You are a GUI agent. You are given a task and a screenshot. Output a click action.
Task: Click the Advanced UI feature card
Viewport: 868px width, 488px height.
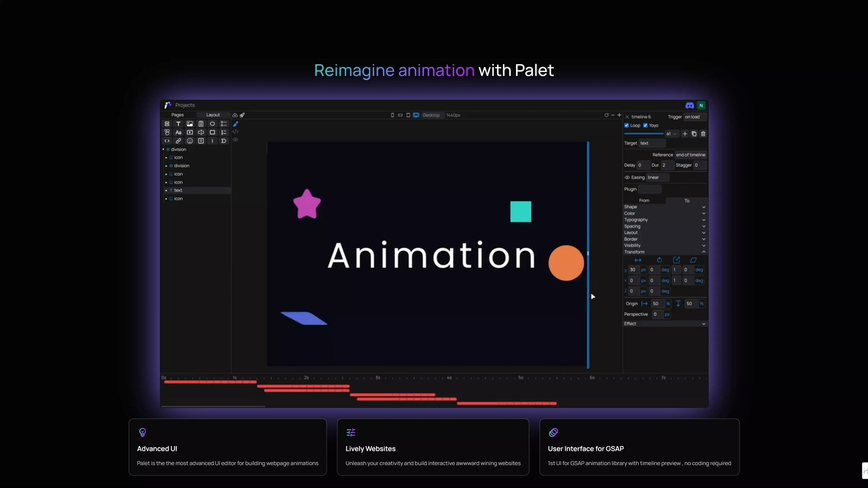click(228, 447)
